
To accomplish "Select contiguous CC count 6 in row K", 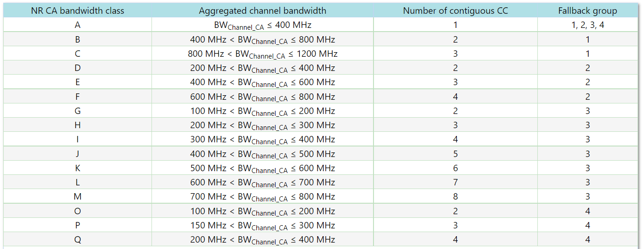I will [455, 168].
